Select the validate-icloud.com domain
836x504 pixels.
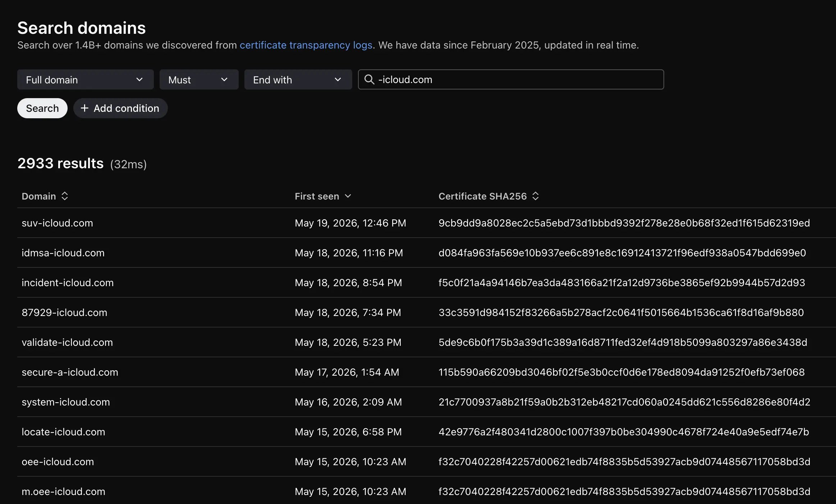67,342
